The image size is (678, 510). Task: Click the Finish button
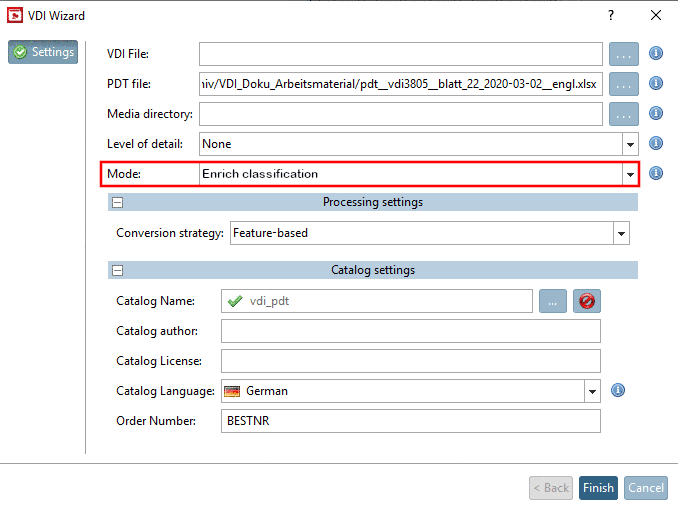pos(598,488)
